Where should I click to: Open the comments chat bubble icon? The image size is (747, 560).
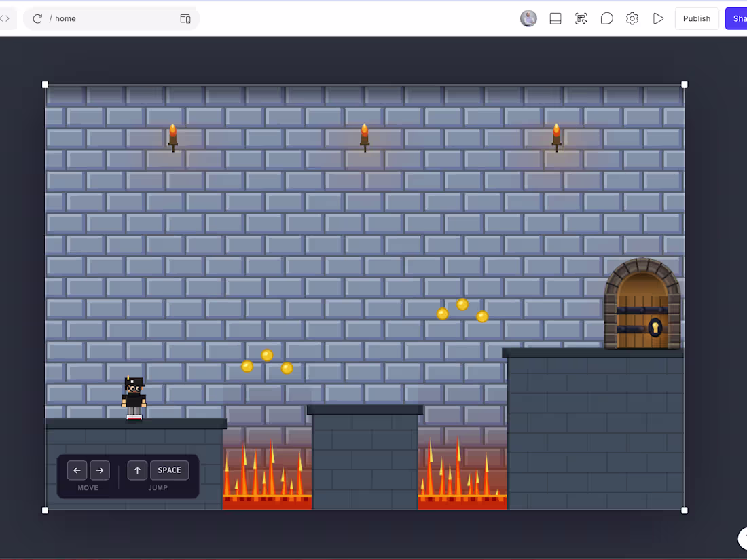coord(606,18)
